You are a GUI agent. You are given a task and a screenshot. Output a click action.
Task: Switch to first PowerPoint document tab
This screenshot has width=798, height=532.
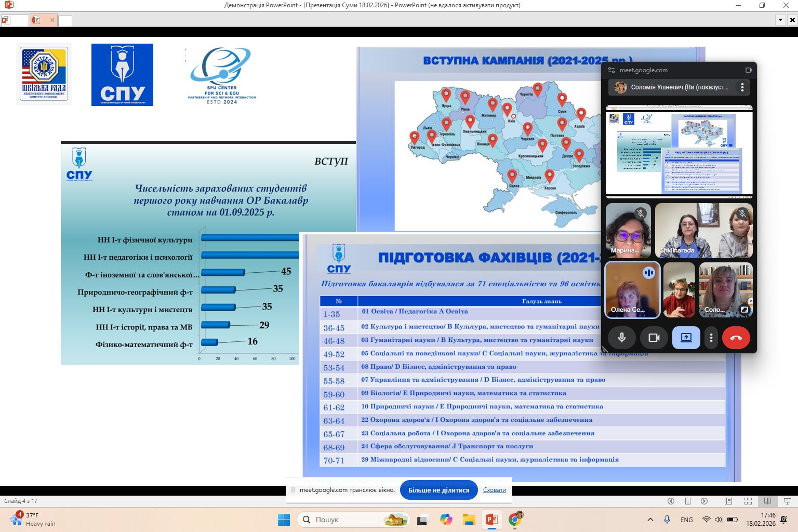pyautogui.click(x=14, y=21)
